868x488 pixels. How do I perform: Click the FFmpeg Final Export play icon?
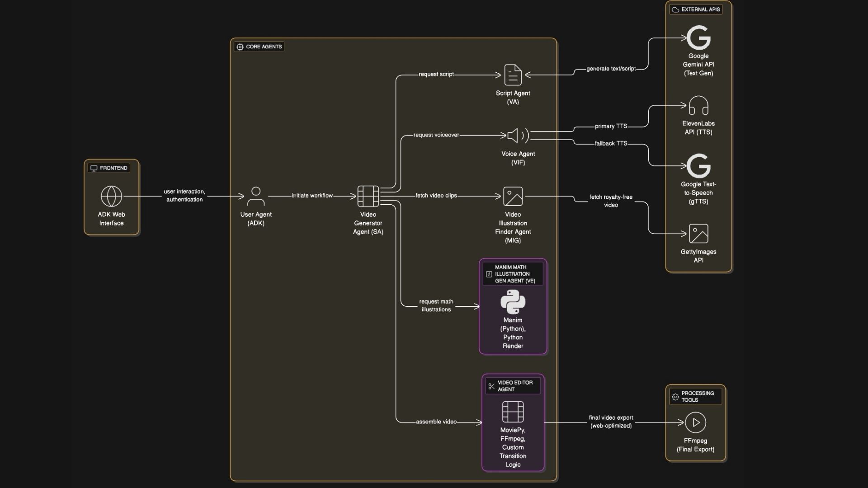(x=695, y=422)
